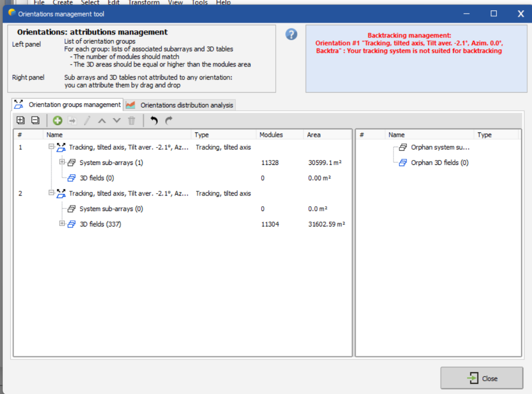Switch to Orientations distribution analysis tab

[186, 105]
